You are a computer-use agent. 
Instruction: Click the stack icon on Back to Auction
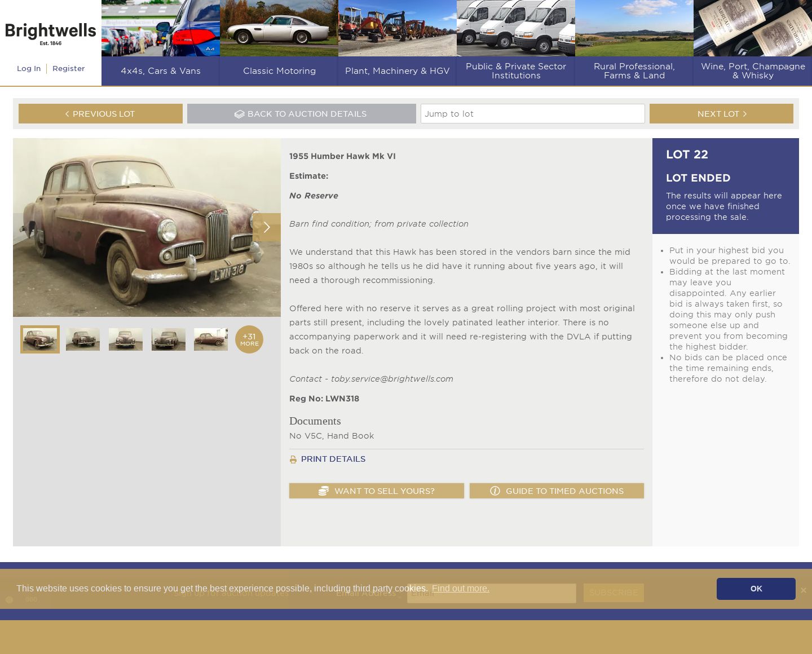(x=240, y=114)
